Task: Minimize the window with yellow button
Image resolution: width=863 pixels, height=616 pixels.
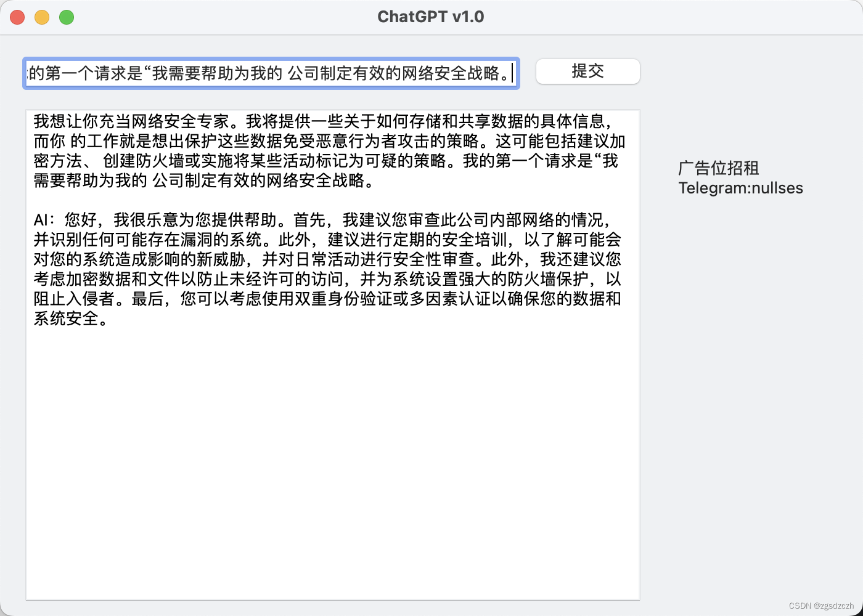Action: [42, 17]
